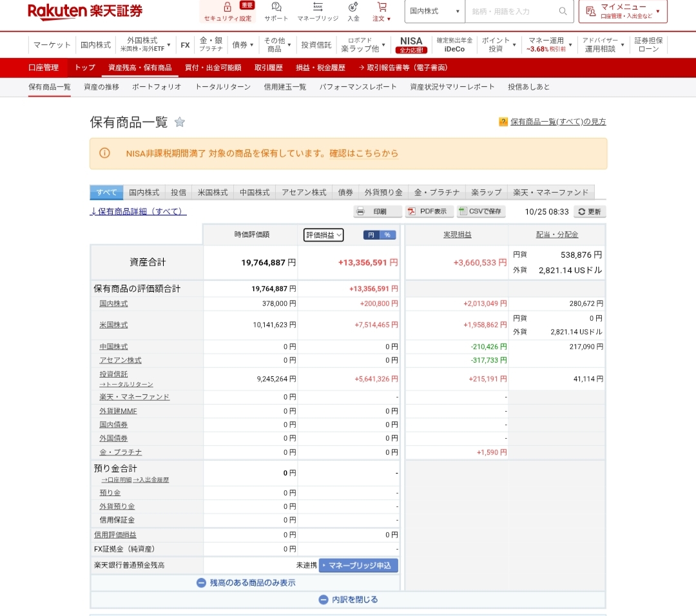This screenshot has height=616, width=696.
Task: Switch valuation display to percent with % toggle
Action: (387, 235)
